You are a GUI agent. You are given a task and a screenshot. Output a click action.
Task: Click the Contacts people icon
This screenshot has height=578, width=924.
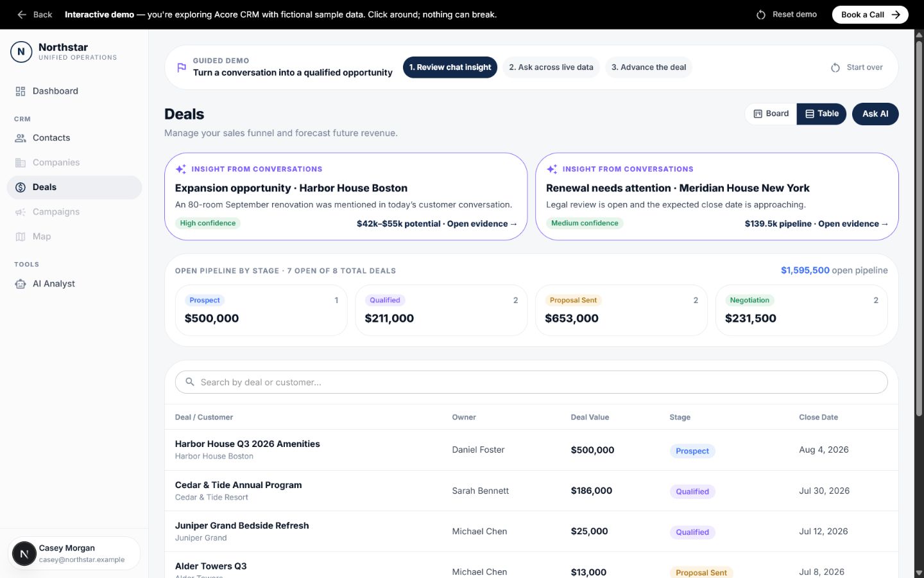tap(21, 138)
